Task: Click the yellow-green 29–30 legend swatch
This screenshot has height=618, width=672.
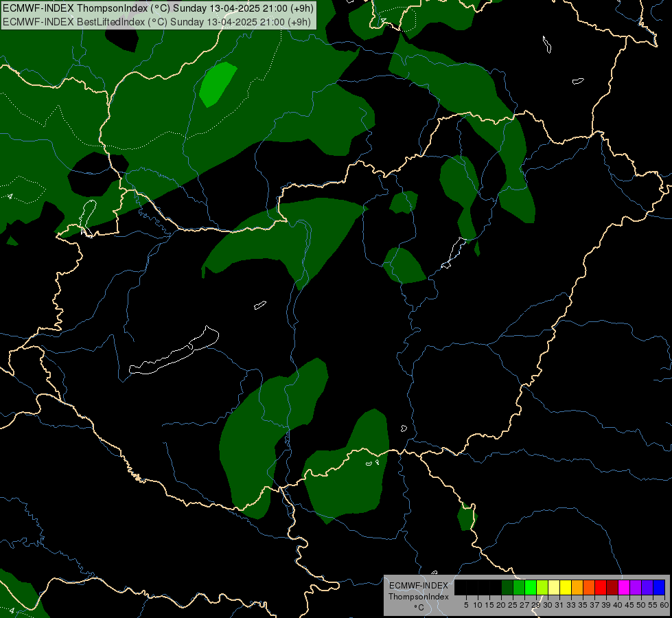Action: click(542, 587)
